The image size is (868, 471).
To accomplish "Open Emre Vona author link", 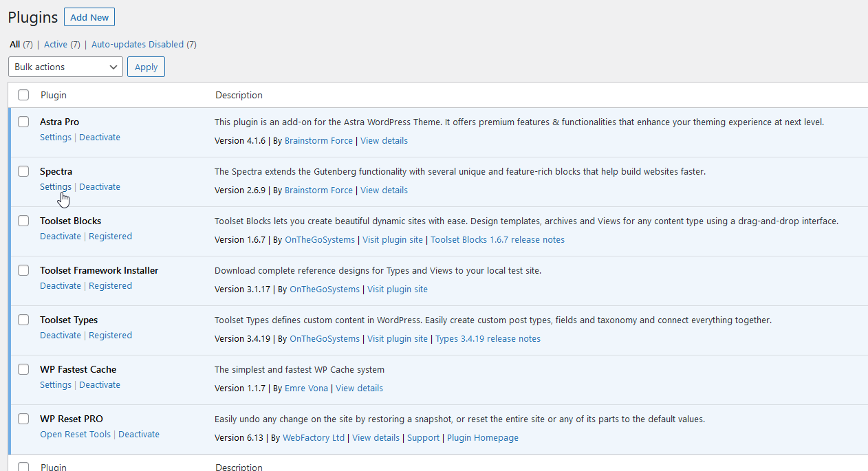I will pos(306,388).
